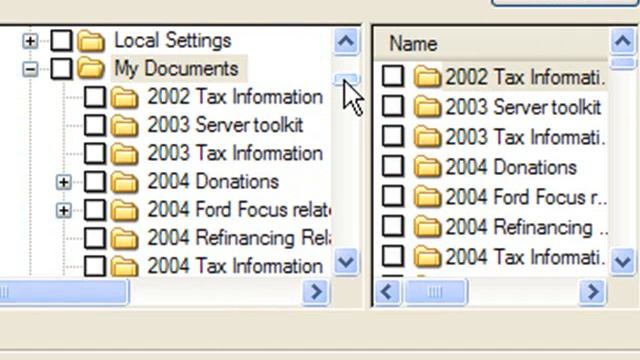
Task: Click 2004 Refinancing folder icon in list
Action: [427, 227]
